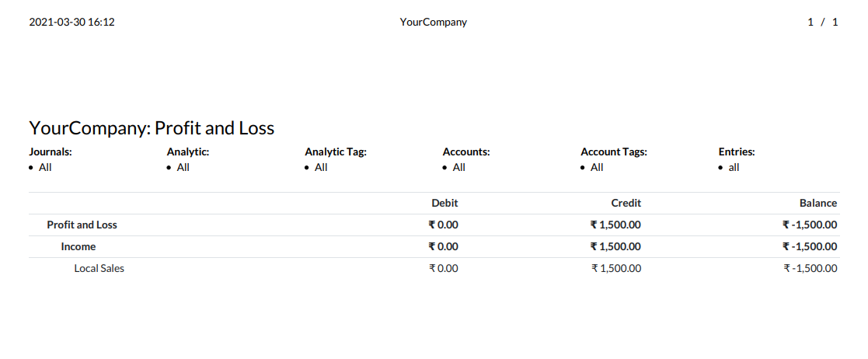Click Profit and Loss debit ₹ 0.00
The height and width of the screenshot is (359, 868).
coord(444,225)
